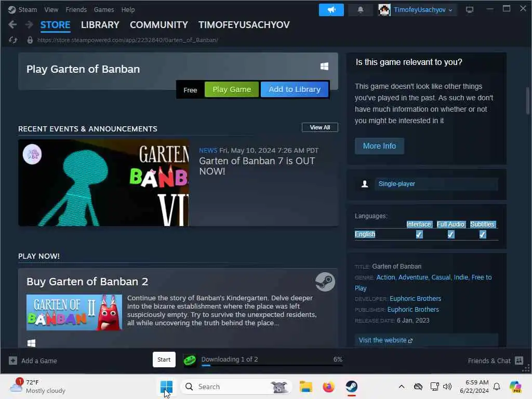Open the Euphoric Brothers developer link

tap(415, 299)
